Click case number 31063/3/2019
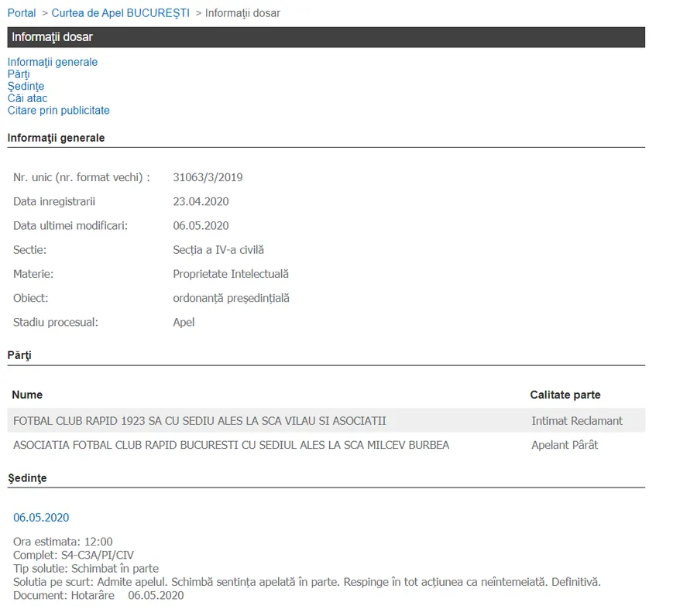Viewport: 697px width, 616px height. tap(208, 177)
